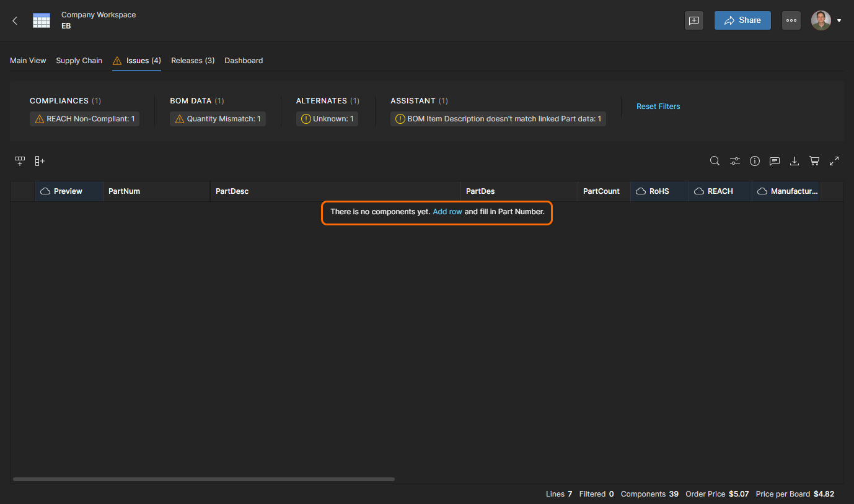Toggle the Unknown alternates filter
Image resolution: width=854 pixels, height=504 pixels.
[x=327, y=119]
